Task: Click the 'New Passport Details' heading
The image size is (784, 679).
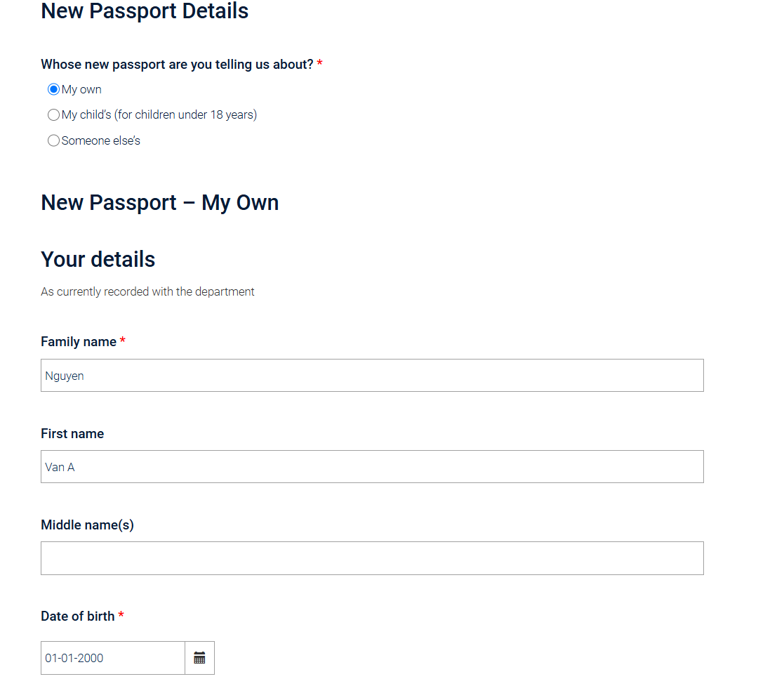Action: (145, 11)
